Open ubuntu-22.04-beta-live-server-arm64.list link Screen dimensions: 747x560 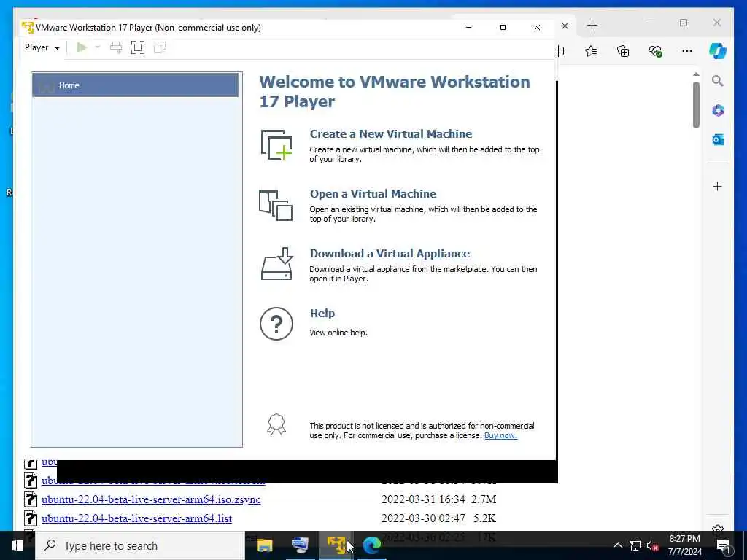tap(136, 518)
